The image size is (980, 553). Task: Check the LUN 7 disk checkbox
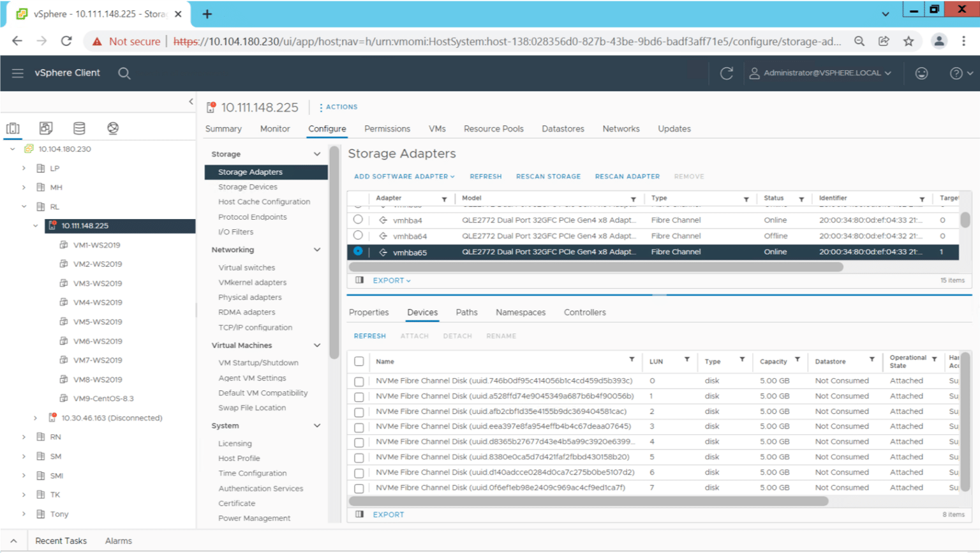click(x=359, y=489)
